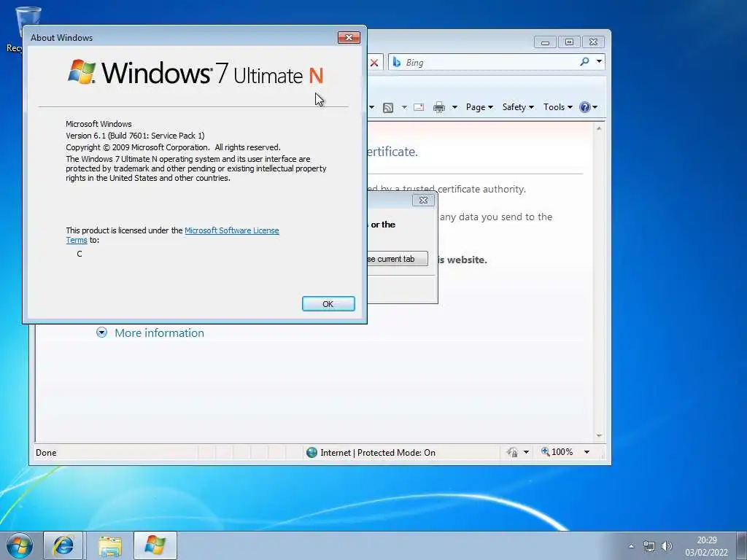Click the Internet zone globe icon in status bar
The height and width of the screenshot is (560, 747).
point(311,452)
